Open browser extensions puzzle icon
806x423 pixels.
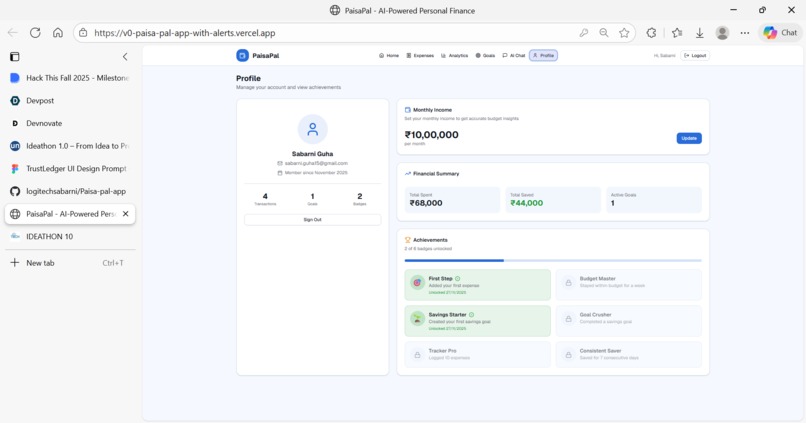pyautogui.click(x=651, y=33)
